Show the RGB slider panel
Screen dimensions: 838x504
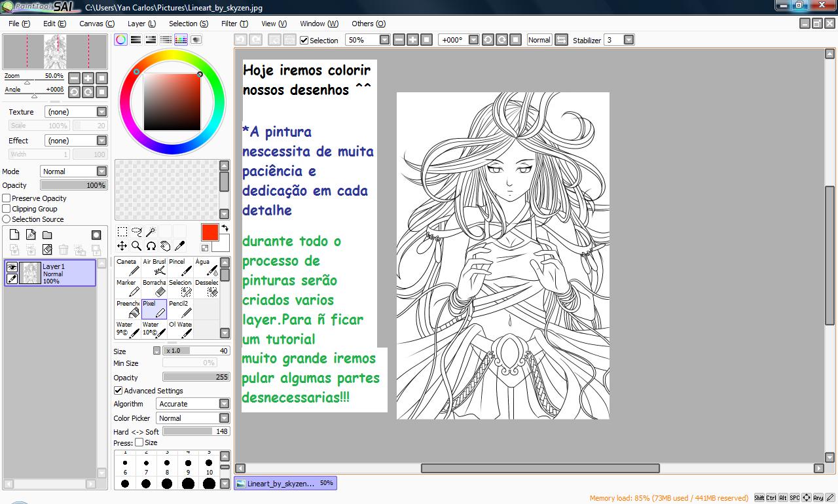coord(136,40)
